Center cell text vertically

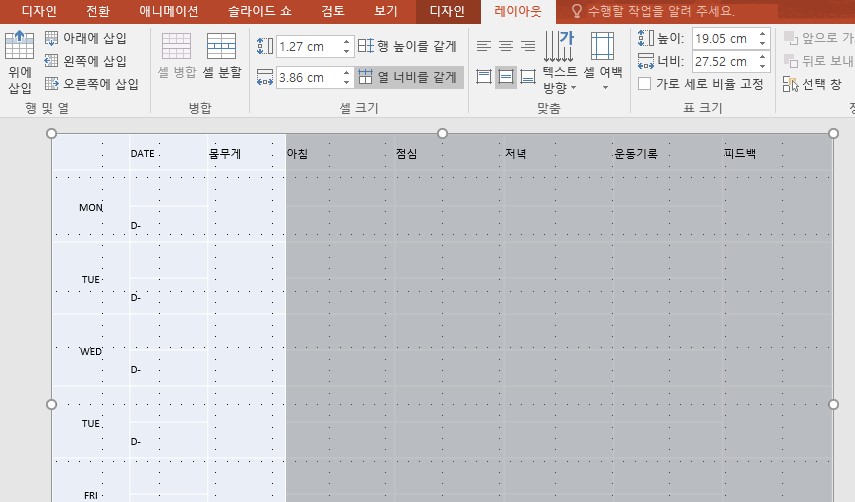(x=506, y=77)
